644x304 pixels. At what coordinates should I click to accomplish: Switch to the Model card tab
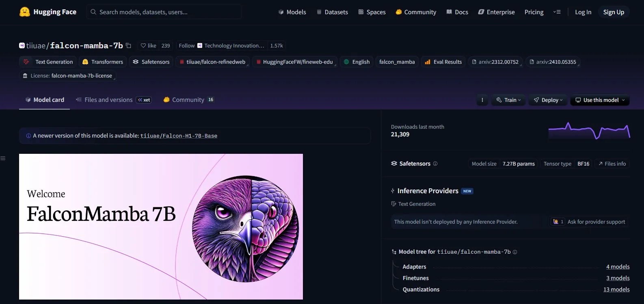(45, 100)
